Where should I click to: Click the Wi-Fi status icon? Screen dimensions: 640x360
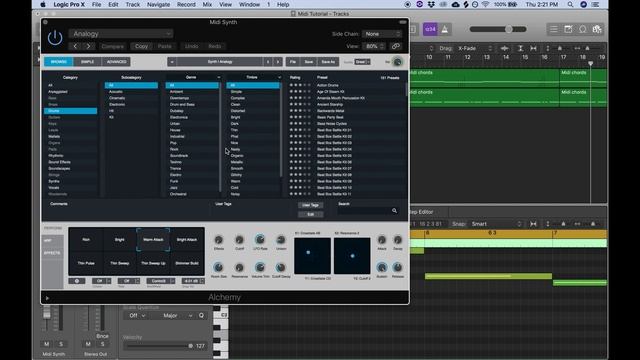coord(485,4)
